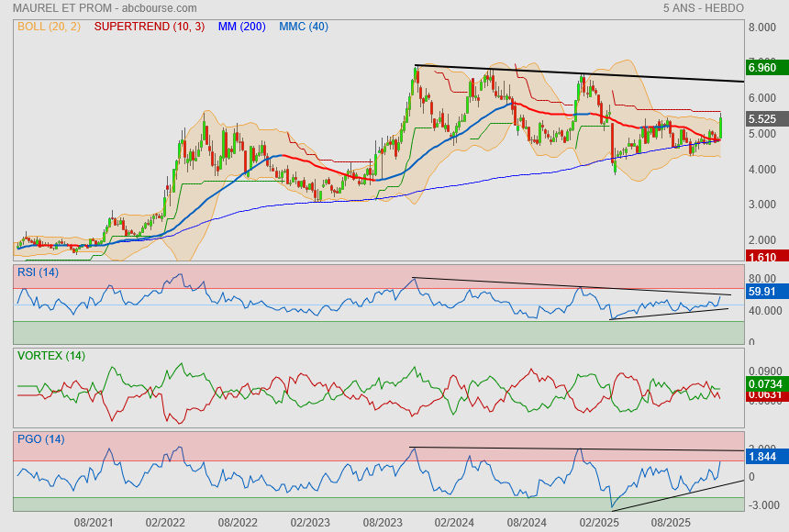Click the 02/2024 date axis marker
Image resolution: width=789 pixels, height=532 pixels.
click(454, 522)
